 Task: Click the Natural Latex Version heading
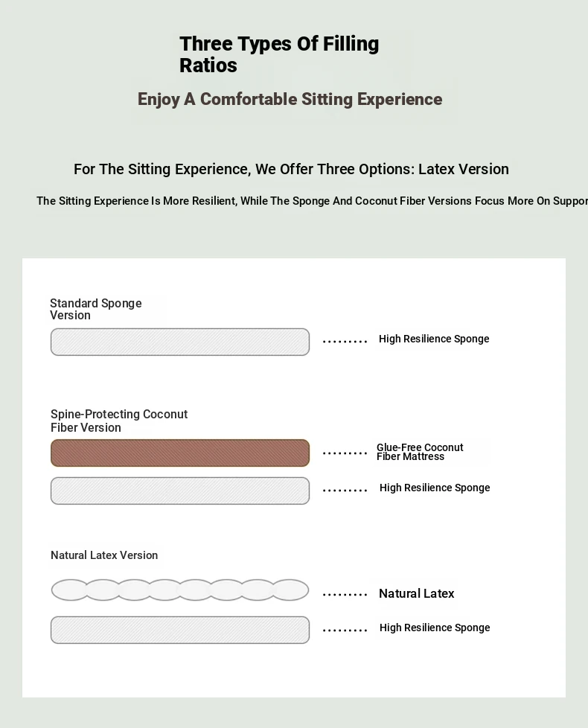tap(104, 555)
